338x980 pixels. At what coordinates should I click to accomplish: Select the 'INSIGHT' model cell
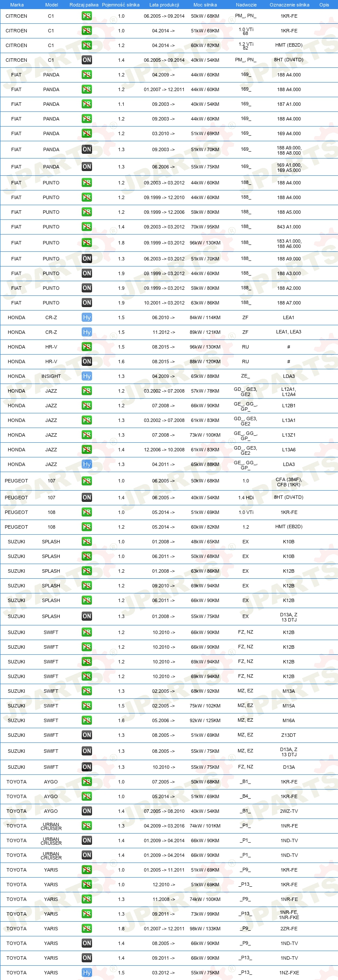[51, 376]
